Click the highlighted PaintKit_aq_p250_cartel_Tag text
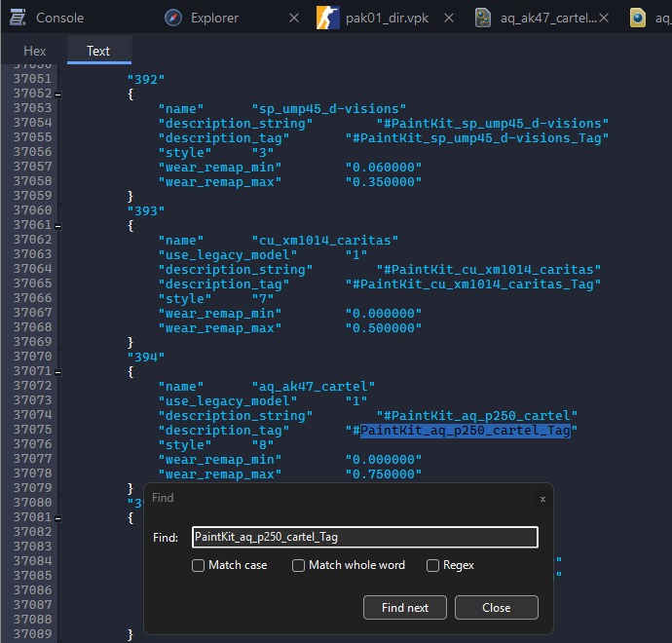The image size is (672, 643). pyautogui.click(x=466, y=431)
